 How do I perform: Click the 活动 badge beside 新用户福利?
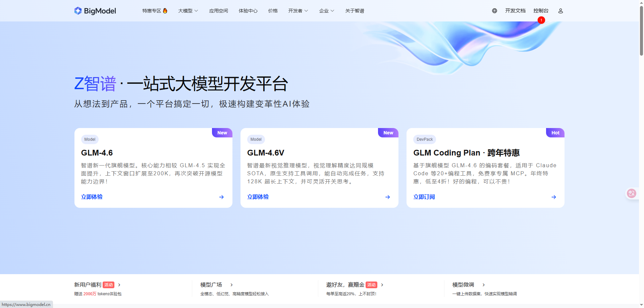(108, 285)
